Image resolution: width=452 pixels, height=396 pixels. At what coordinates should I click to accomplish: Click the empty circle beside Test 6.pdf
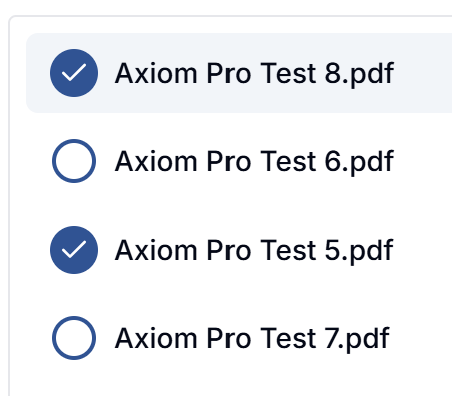click(x=74, y=161)
